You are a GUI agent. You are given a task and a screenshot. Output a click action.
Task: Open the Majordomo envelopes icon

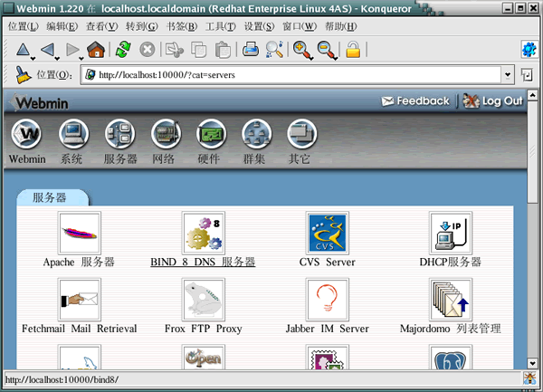click(451, 300)
